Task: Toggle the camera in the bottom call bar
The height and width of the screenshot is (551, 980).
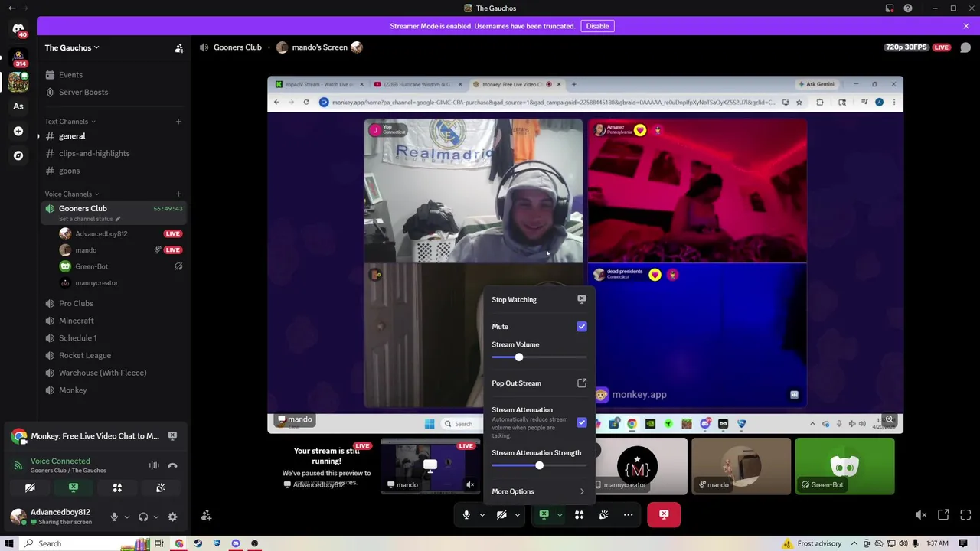Action: (x=501, y=515)
